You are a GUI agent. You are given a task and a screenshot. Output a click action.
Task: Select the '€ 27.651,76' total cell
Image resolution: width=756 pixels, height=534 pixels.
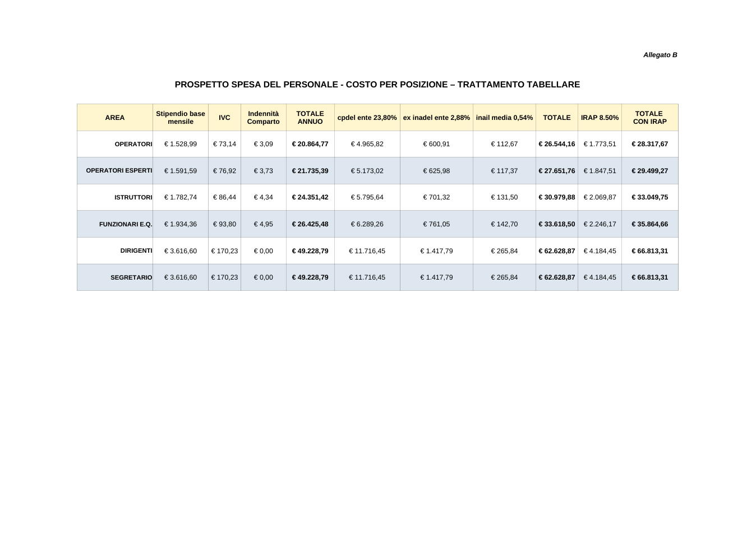[557, 171]
